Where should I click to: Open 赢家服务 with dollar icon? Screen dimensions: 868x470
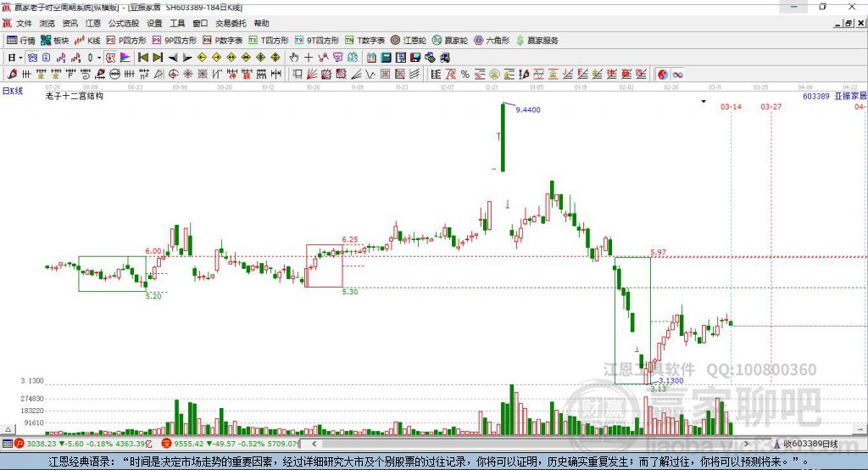(537, 41)
